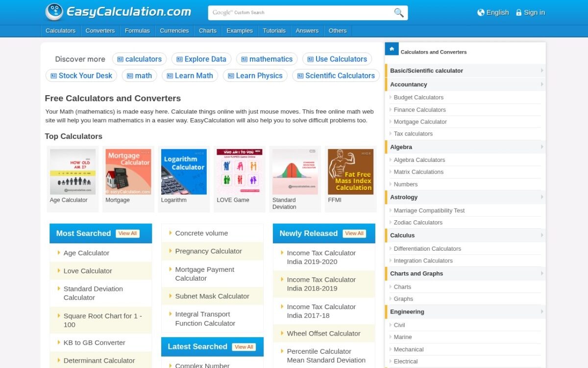Screen dimensions: 588x368
Task: Click the Sign in link
Action: click(534, 13)
